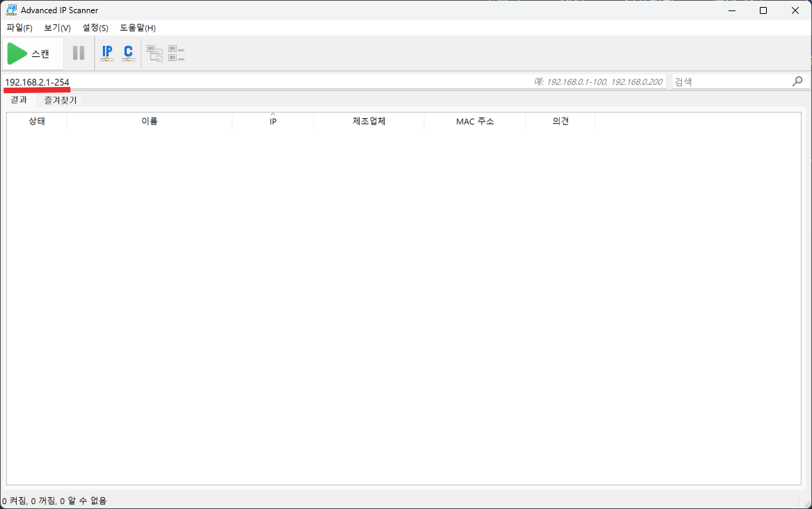The width and height of the screenshot is (812, 509).
Task: Open the 도움말(H) menu
Action: click(138, 27)
